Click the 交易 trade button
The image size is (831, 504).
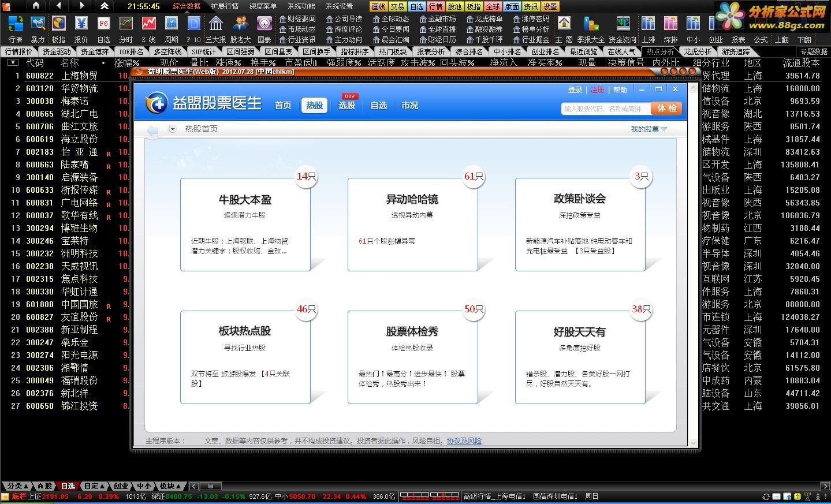pos(397,6)
